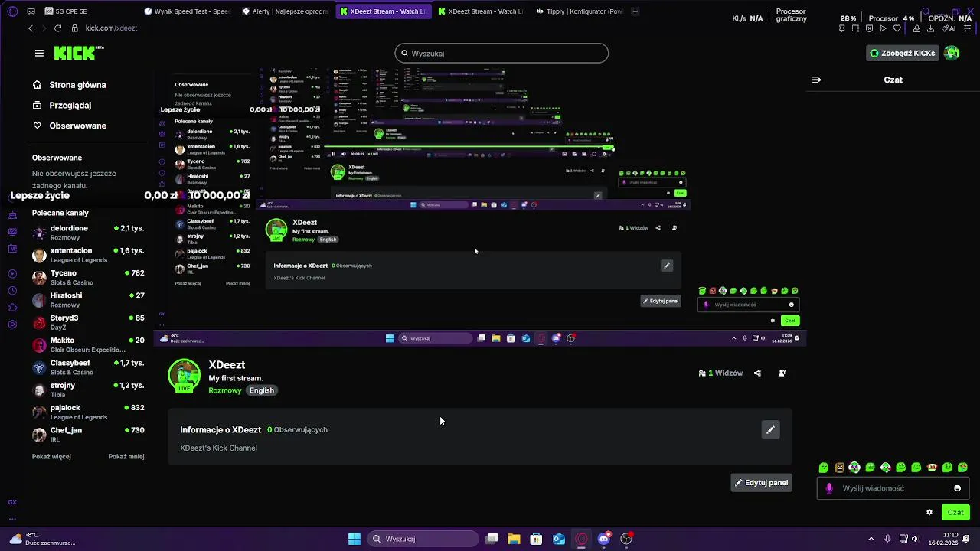Open Microsoft Store from the taskbar

(x=536, y=539)
